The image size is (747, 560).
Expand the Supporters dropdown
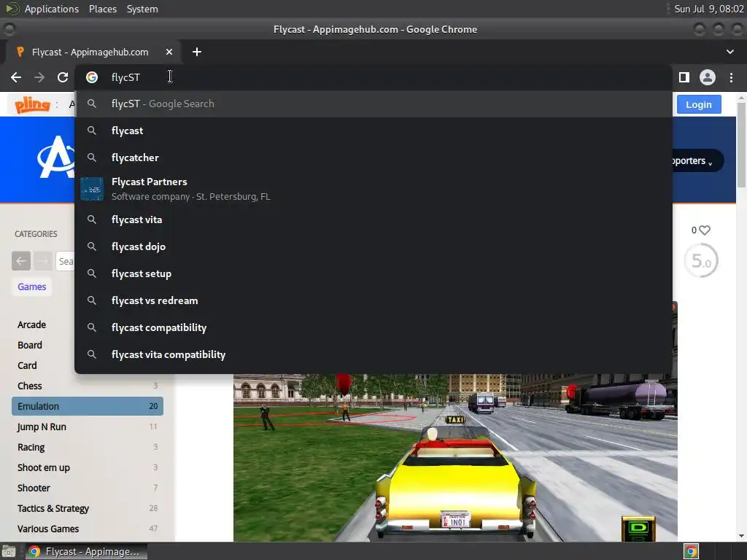tap(697, 161)
